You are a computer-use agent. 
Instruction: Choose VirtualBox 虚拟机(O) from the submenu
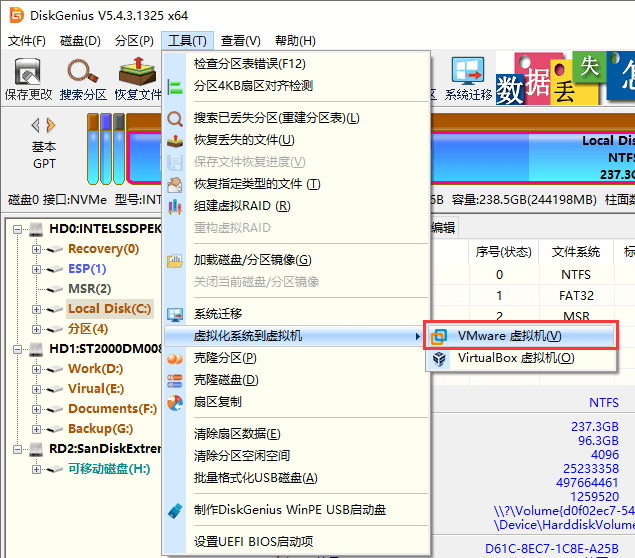click(x=521, y=358)
